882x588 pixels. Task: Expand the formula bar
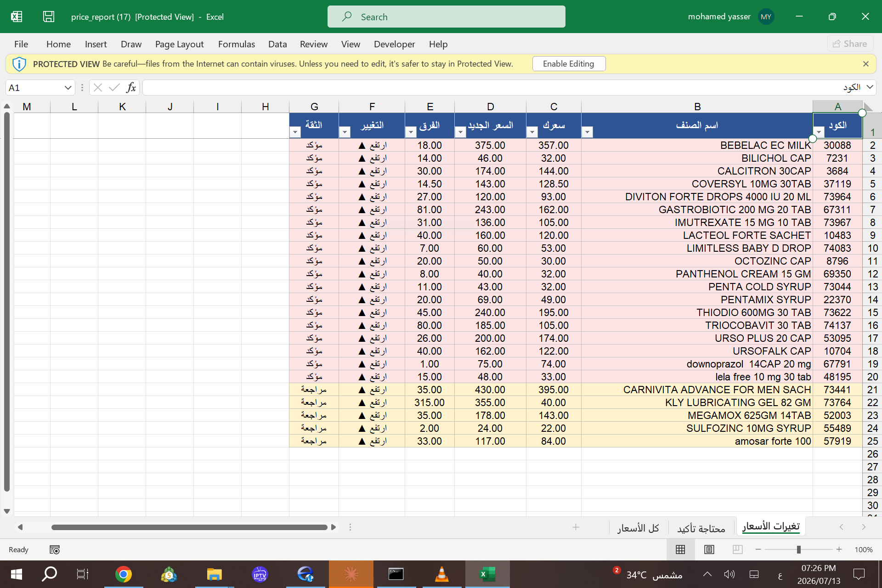point(870,87)
